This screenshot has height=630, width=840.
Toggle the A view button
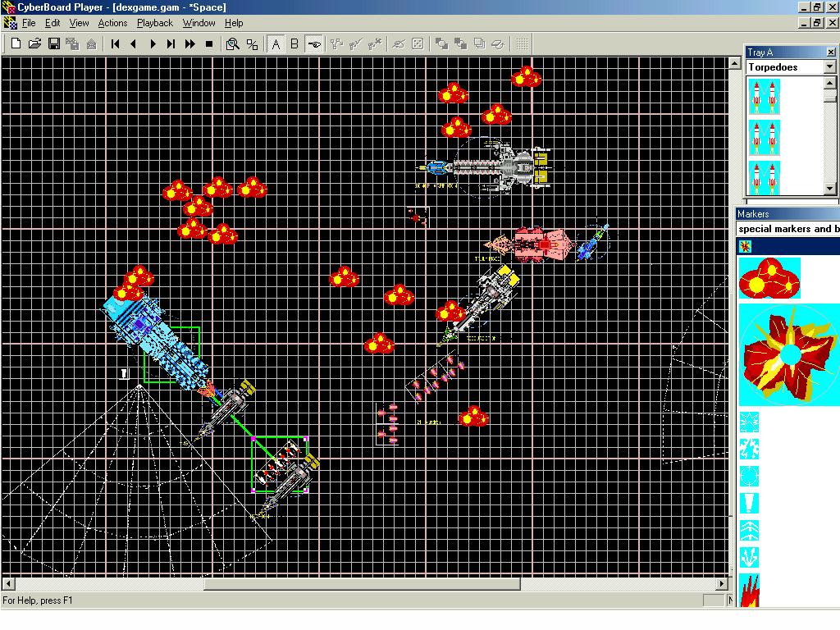[276, 44]
